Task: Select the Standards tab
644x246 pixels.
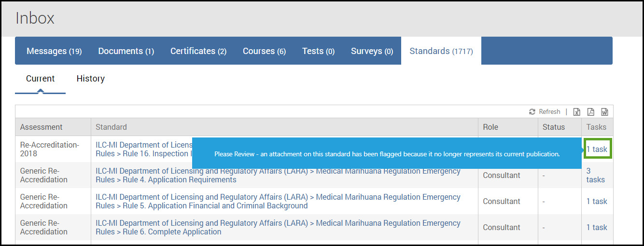Action: click(x=441, y=51)
